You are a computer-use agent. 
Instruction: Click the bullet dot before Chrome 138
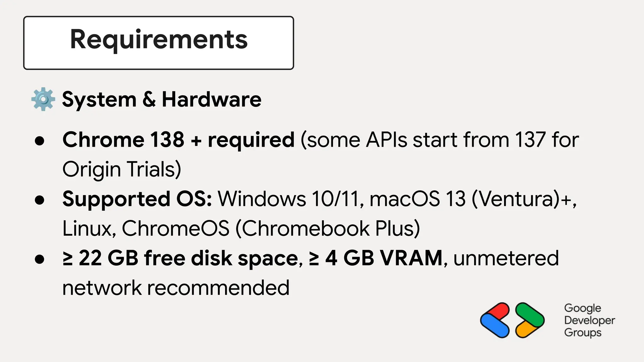(40, 141)
